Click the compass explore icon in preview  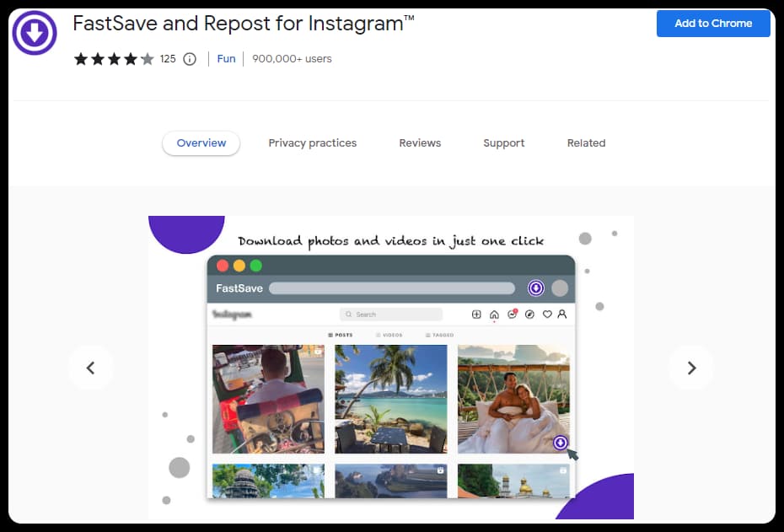tap(529, 314)
